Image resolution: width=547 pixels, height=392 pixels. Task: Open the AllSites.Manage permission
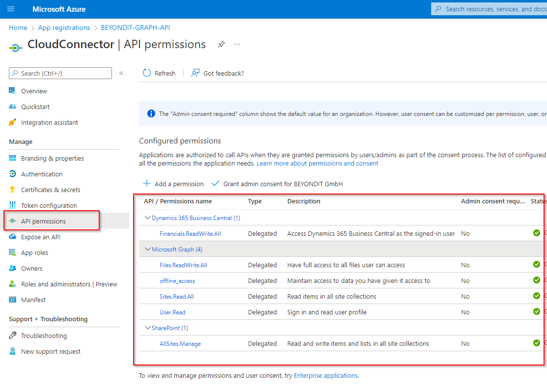point(180,343)
